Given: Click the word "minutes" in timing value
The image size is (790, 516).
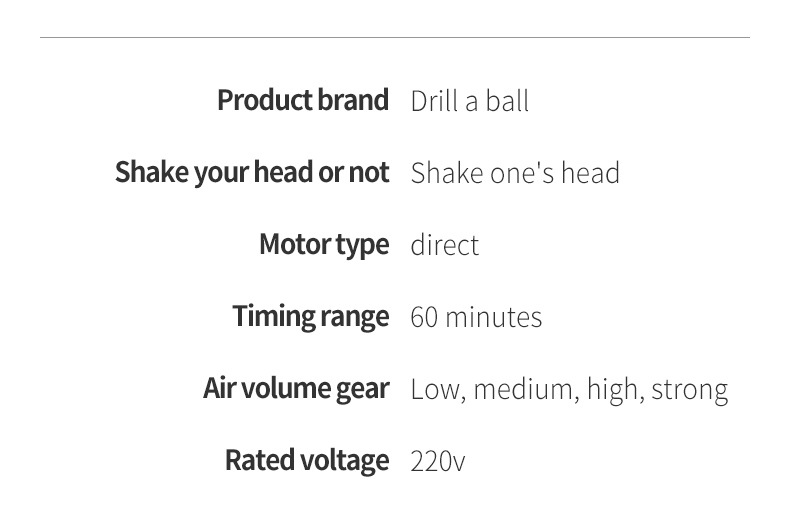Looking at the screenshot, I should pos(493,318).
